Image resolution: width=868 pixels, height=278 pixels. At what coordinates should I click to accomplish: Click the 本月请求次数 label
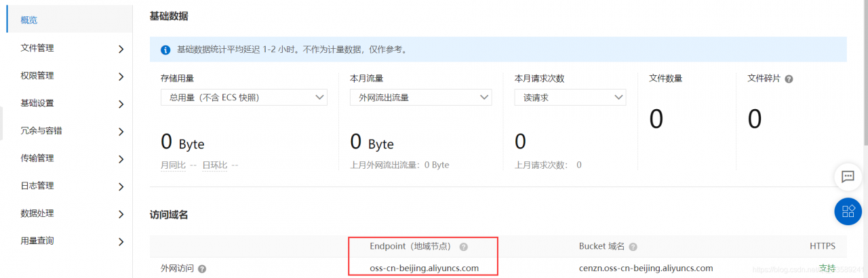click(540, 79)
